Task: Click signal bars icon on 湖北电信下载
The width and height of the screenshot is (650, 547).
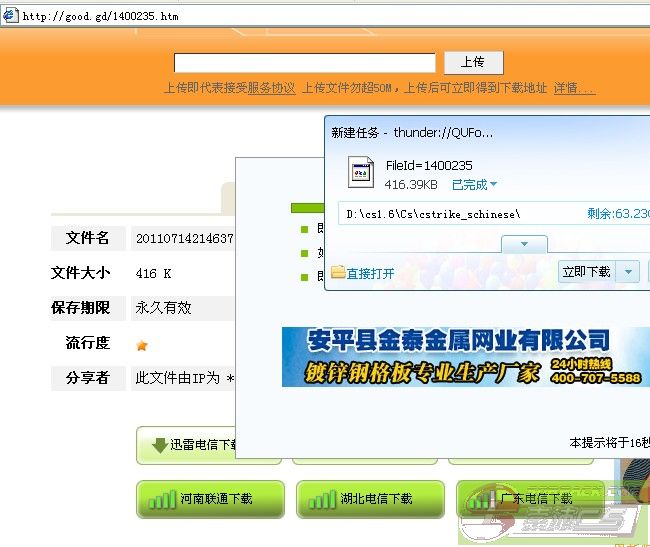Action: pyautogui.click(x=322, y=499)
